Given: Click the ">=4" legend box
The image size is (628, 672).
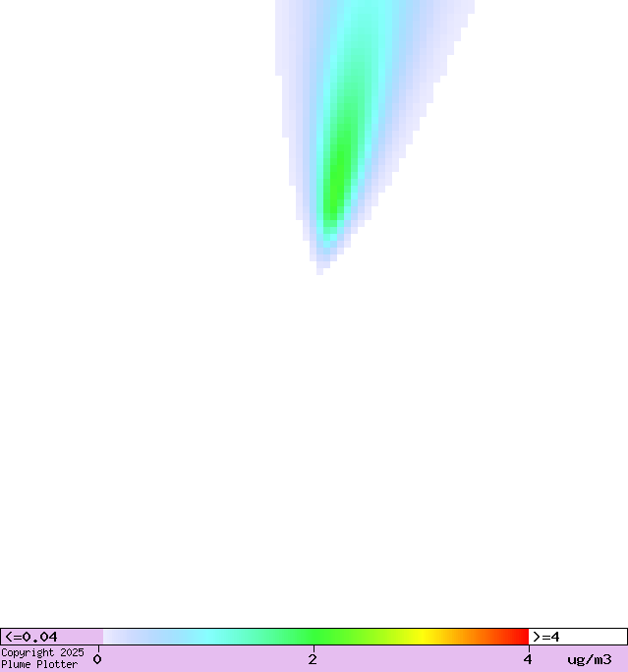Looking at the screenshot, I should tap(577, 637).
